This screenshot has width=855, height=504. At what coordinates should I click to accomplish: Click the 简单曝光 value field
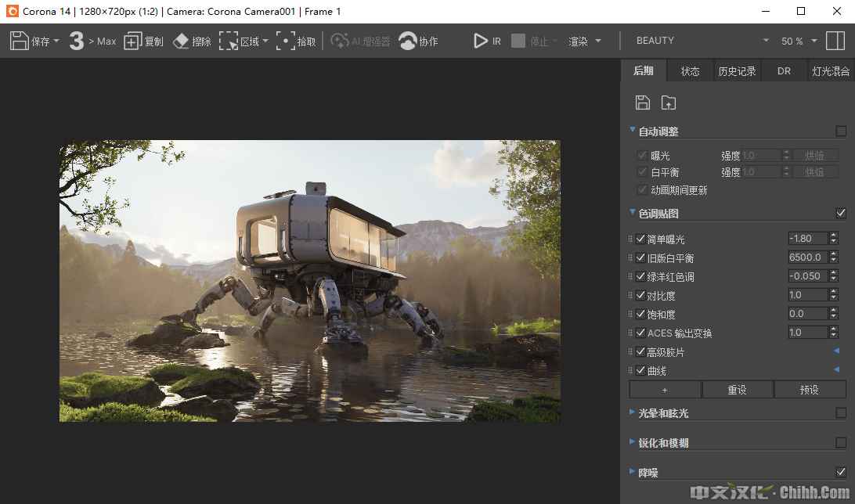[807, 239]
